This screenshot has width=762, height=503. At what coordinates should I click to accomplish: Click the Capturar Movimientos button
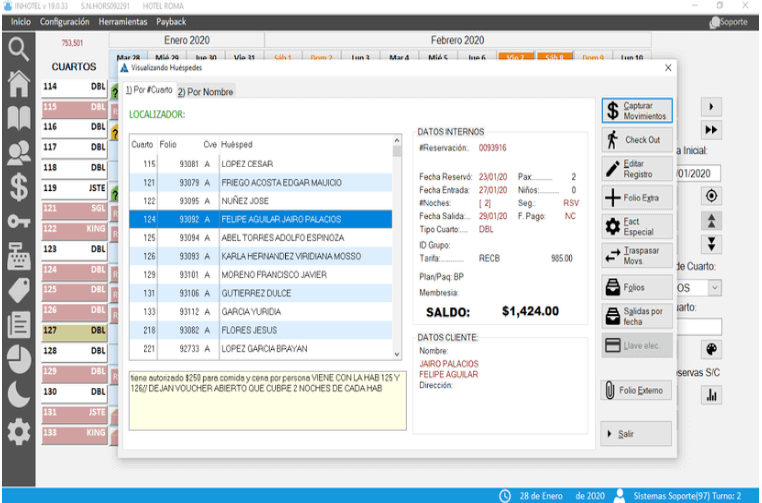(638, 110)
